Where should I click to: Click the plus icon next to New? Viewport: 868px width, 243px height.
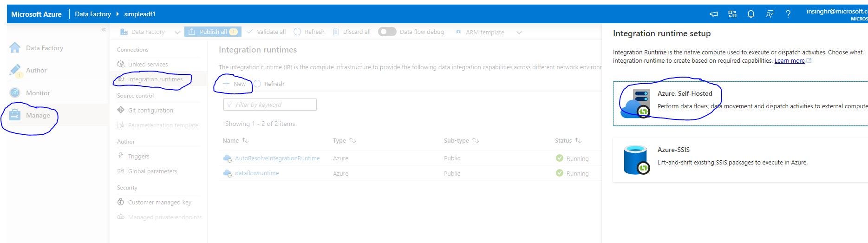pyautogui.click(x=226, y=83)
